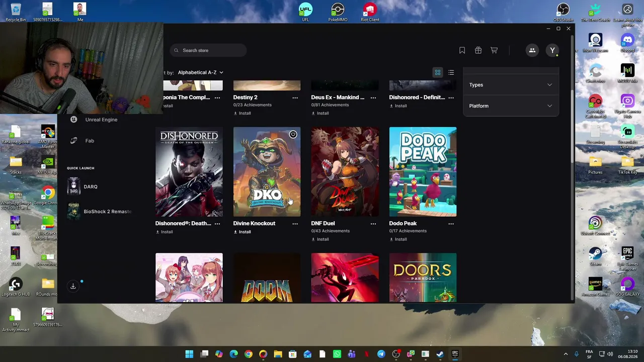
Task: Select the UFL desktop shortcut
Action: pos(305,13)
